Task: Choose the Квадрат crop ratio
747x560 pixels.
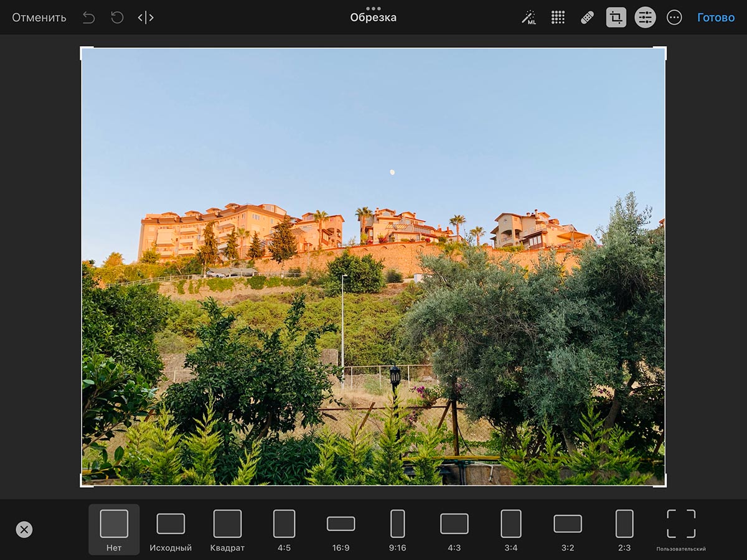Action: (x=227, y=530)
